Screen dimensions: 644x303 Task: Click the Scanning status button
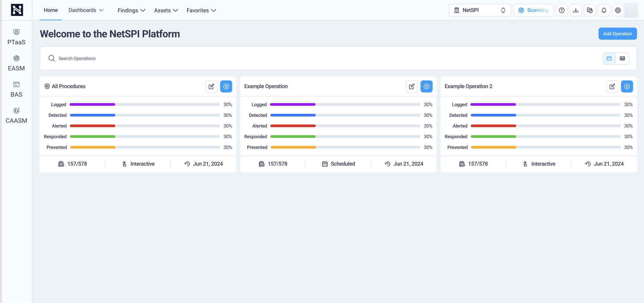533,10
